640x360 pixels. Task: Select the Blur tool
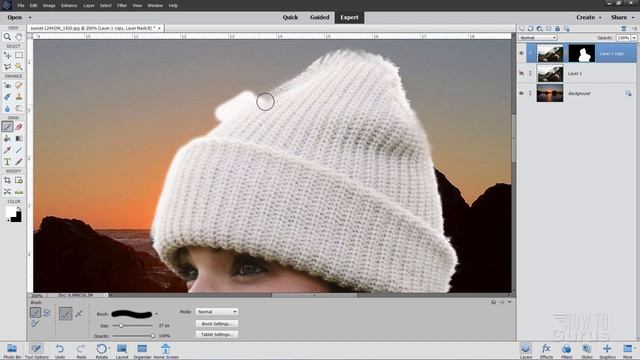7,108
